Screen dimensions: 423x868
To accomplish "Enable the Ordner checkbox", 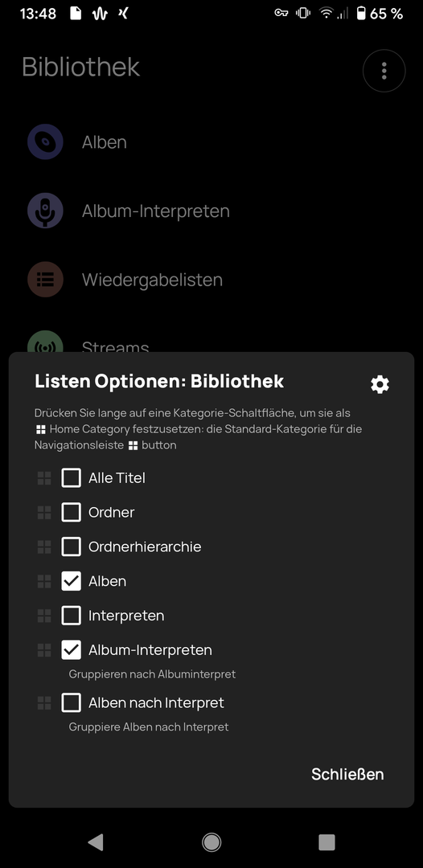I will coord(72,513).
